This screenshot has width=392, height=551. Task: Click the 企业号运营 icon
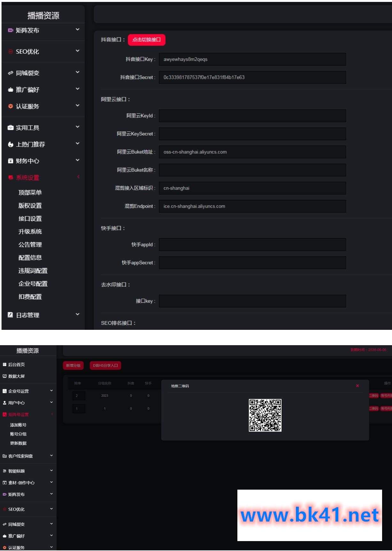4,391
